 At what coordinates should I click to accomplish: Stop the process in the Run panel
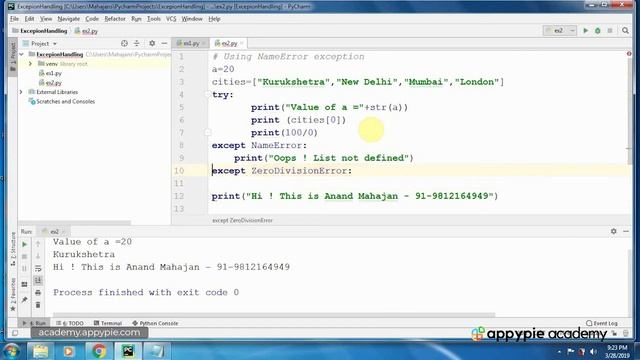24,256
